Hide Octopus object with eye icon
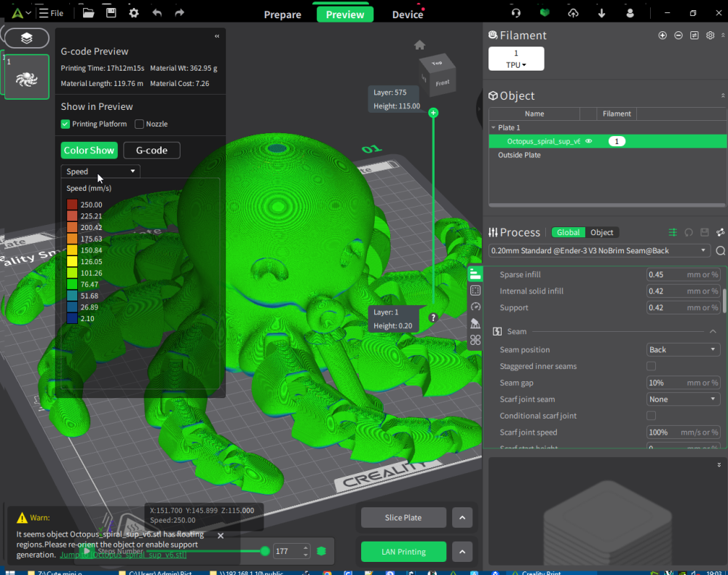Screen dimensions: 728x575 coord(589,141)
